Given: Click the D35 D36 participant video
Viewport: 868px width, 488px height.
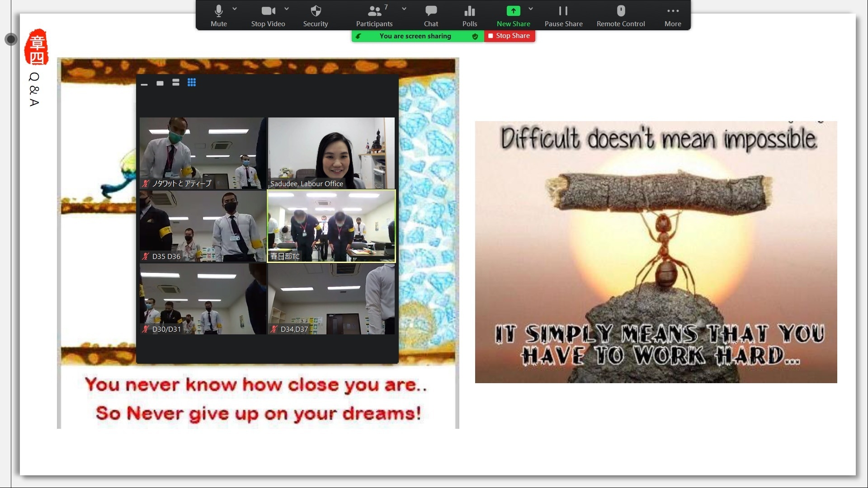Looking at the screenshot, I should (x=203, y=226).
